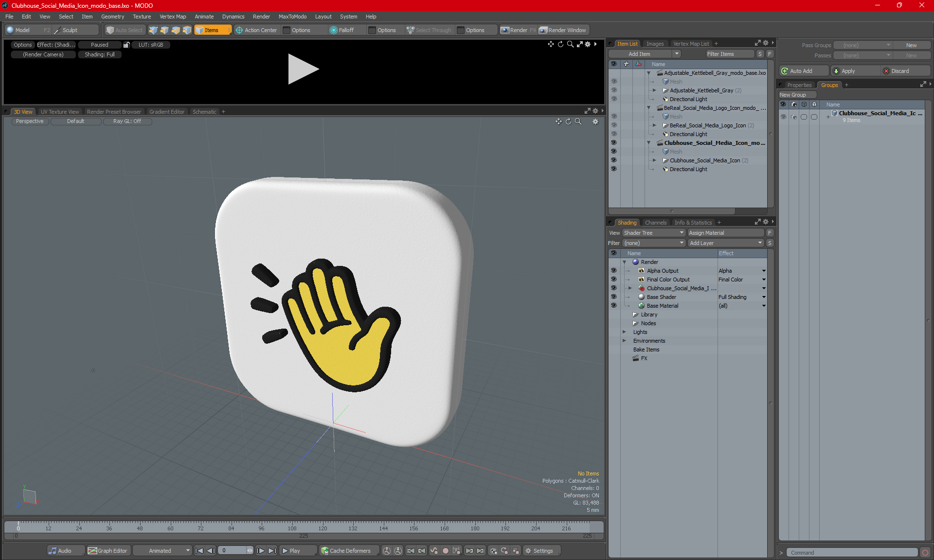This screenshot has height=560, width=934.
Task: Step to the previous frame
Action: [x=211, y=551]
